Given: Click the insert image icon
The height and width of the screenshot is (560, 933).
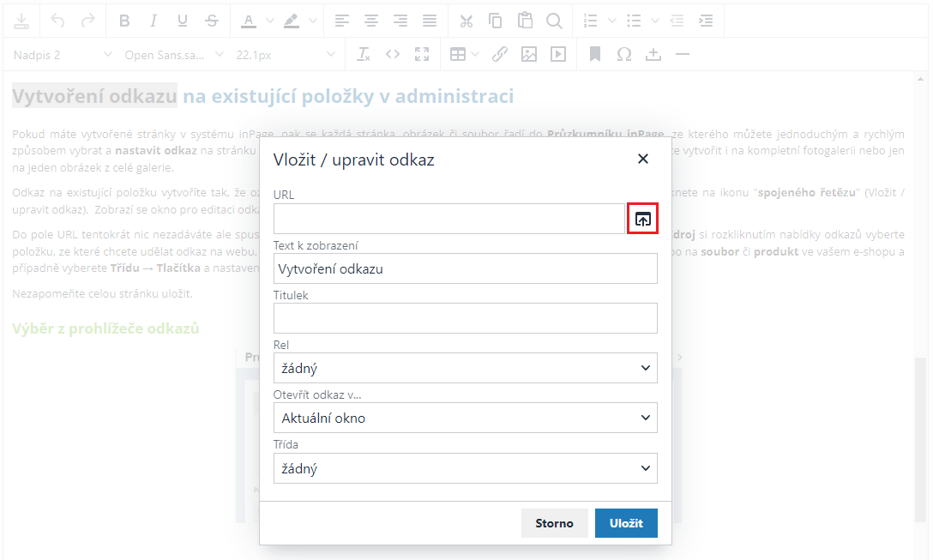Looking at the screenshot, I should (529, 55).
